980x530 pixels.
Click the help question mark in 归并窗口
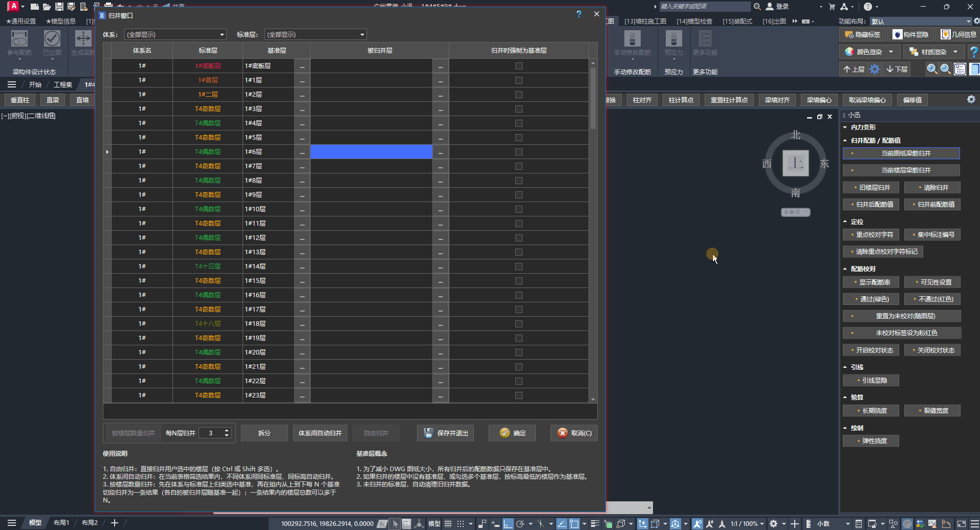pyautogui.click(x=579, y=14)
